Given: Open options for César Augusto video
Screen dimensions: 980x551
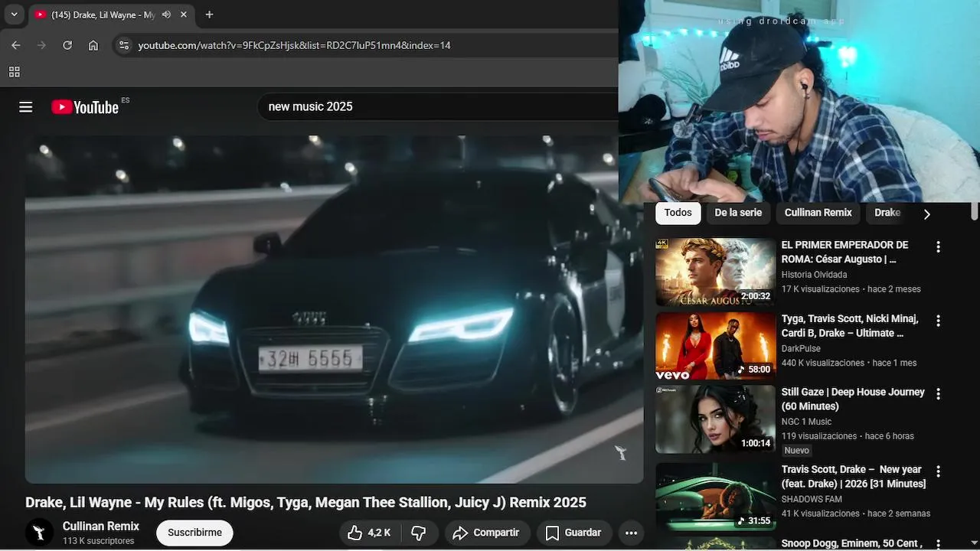Looking at the screenshot, I should pyautogui.click(x=938, y=247).
